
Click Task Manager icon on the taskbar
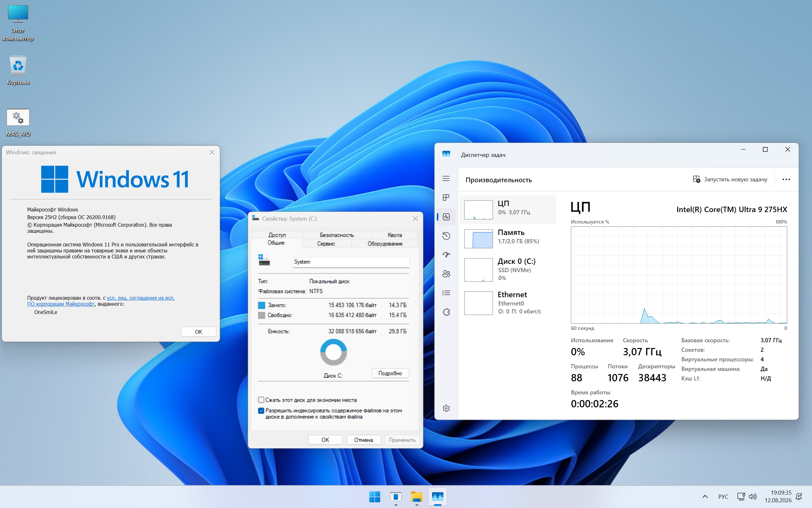pyautogui.click(x=437, y=497)
